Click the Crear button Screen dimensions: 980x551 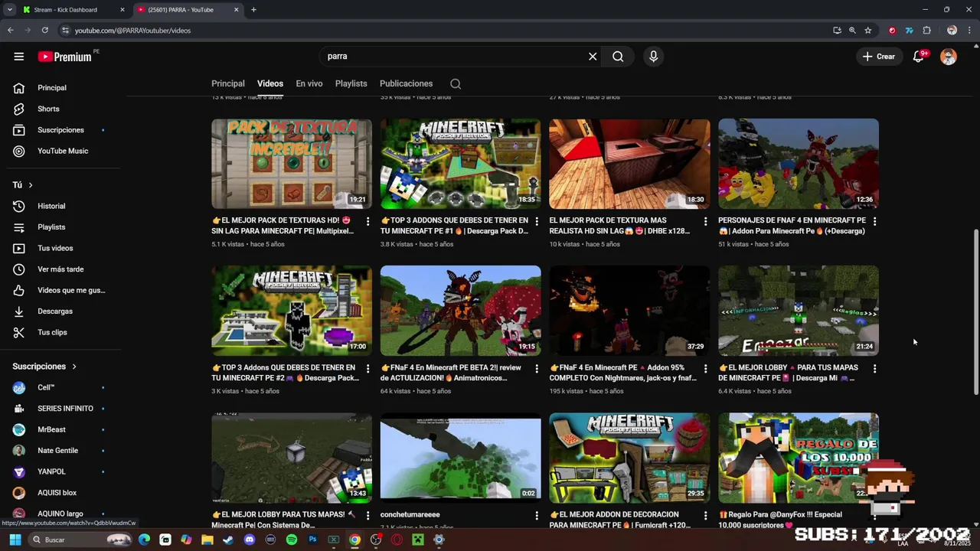coord(879,57)
